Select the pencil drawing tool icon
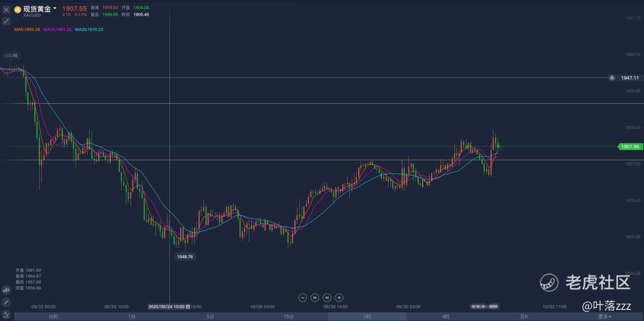 (x=6, y=302)
